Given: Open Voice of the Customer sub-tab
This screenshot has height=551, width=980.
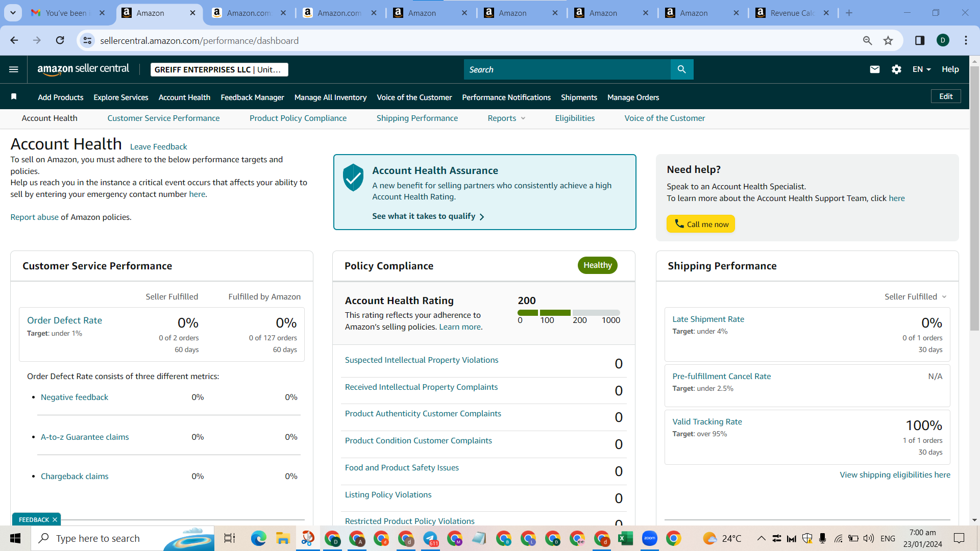Looking at the screenshot, I should [x=665, y=118].
